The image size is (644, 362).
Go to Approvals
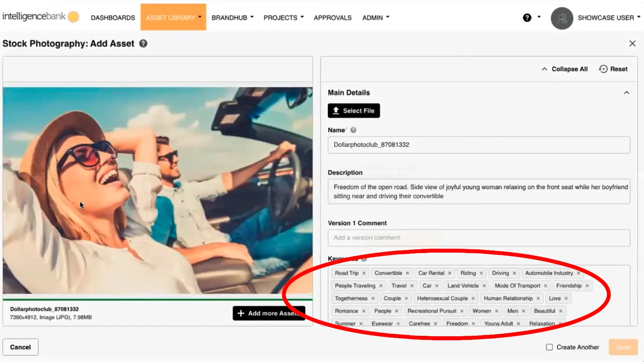point(332,18)
